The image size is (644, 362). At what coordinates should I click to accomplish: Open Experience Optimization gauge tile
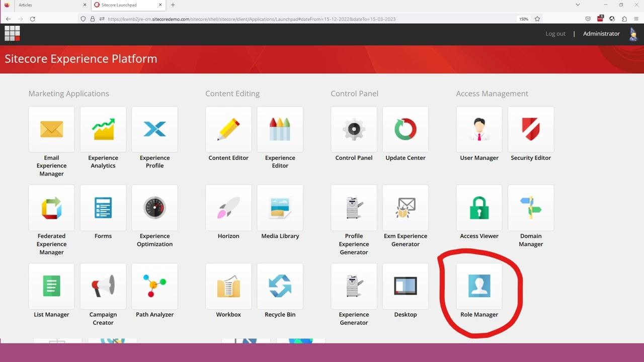[154, 208]
